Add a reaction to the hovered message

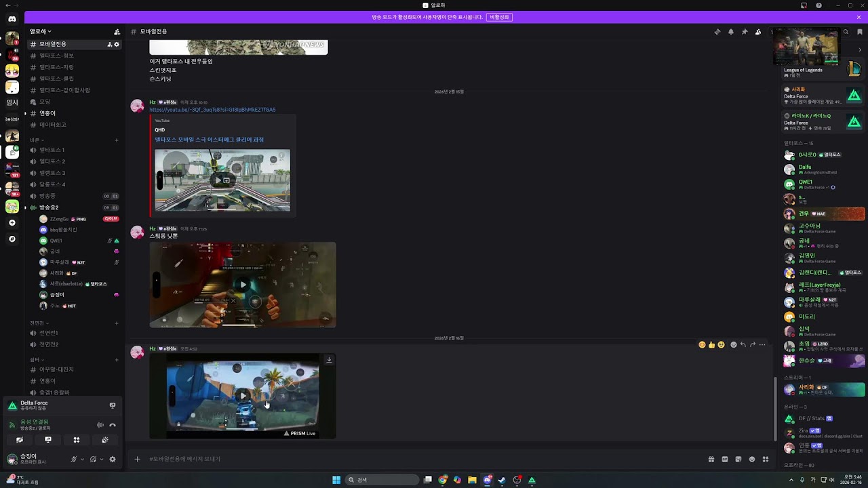pos(733,344)
